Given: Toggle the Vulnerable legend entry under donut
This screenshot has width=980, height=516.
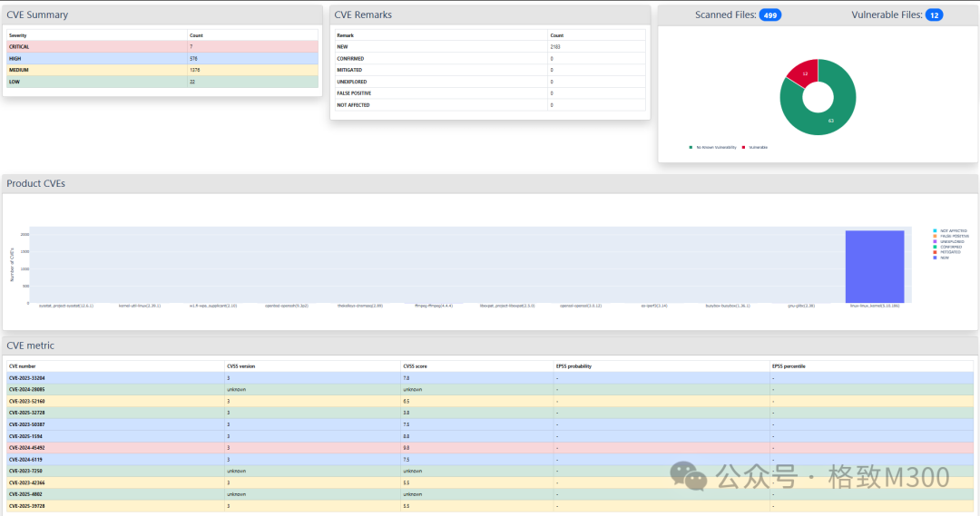Looking at the screenshot, I should 754,148.
